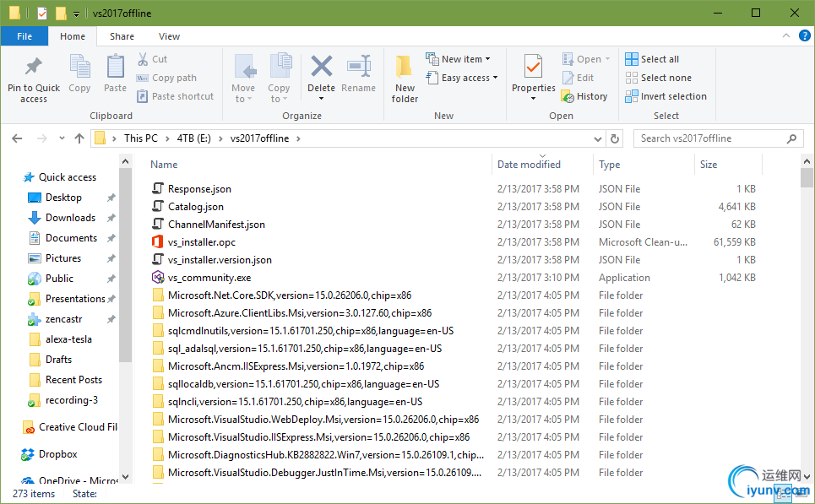Image resolution: width=815 pixels, height=504 pixels.
Task: Click the Creative Cloud Files sidebar icon
Action: (29, 428)
